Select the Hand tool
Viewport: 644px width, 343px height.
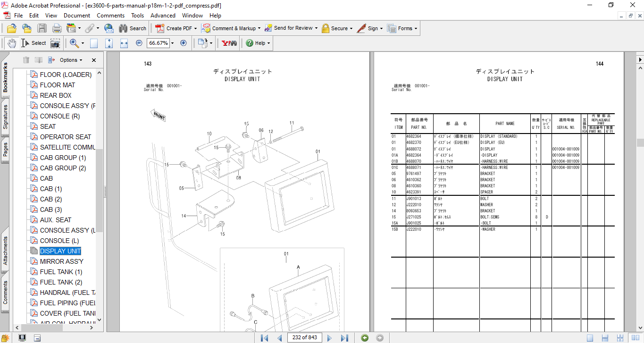(x=11, y=43)
